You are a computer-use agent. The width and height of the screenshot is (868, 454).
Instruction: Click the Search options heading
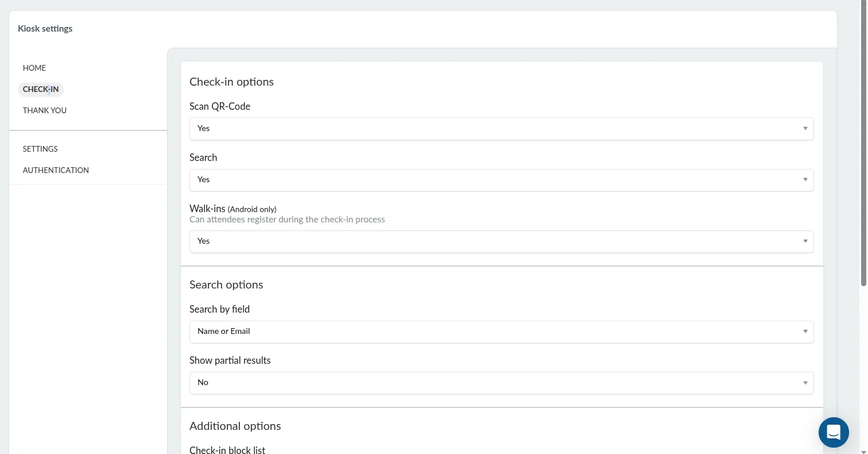226,284
